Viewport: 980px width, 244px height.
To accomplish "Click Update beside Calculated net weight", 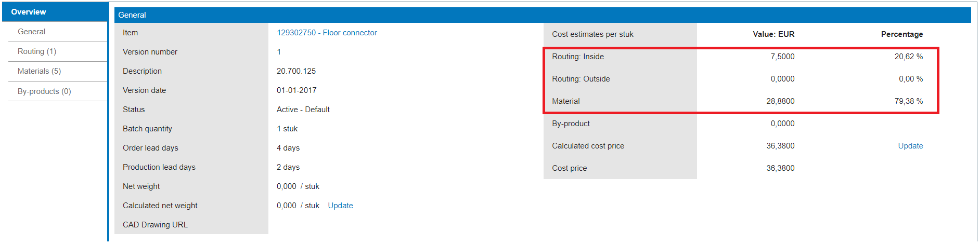I will (340, 206).
